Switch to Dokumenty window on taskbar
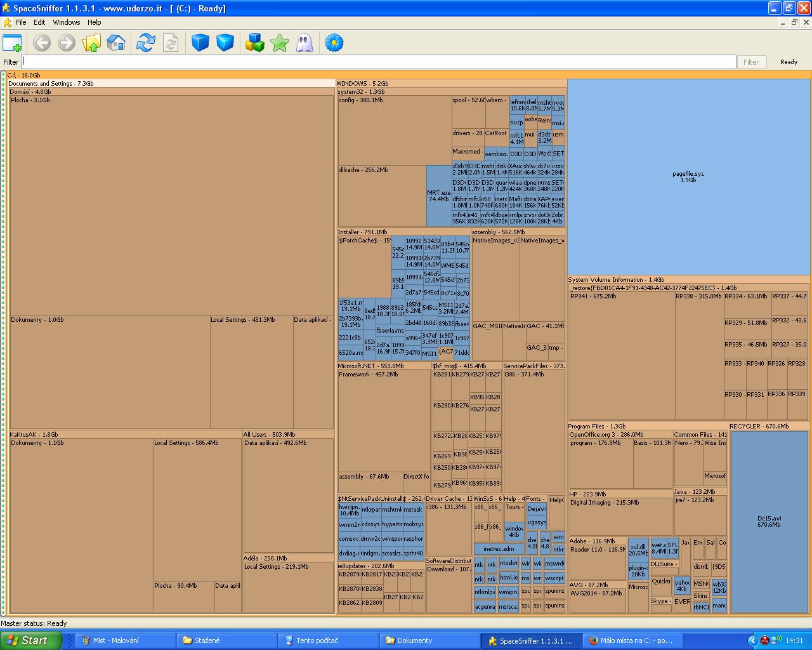The height and width of the screenshot is (650, 812). tap(429, 640)
